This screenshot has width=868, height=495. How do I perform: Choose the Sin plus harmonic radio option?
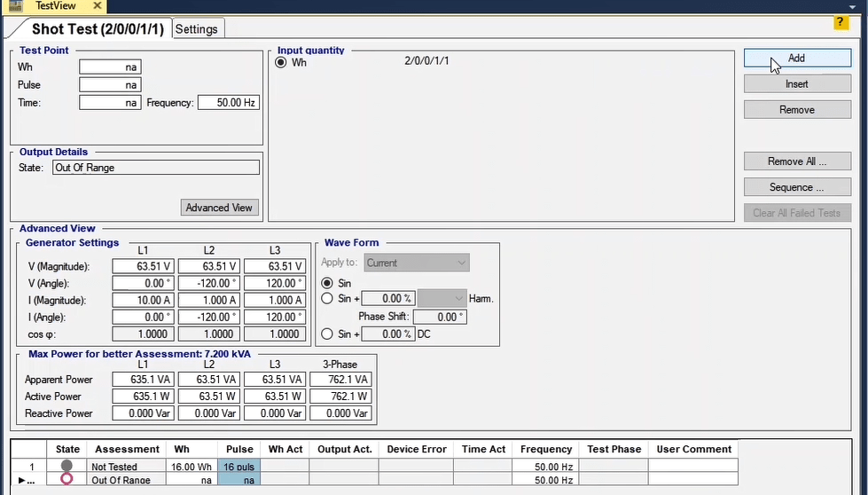[328, 299]
